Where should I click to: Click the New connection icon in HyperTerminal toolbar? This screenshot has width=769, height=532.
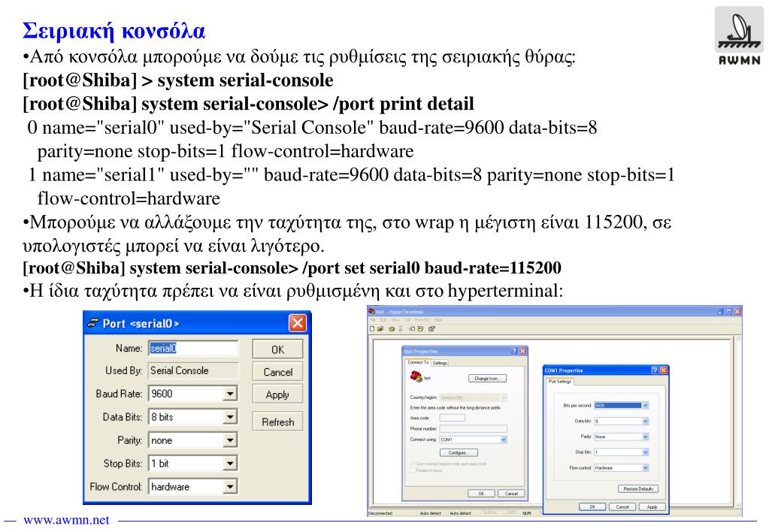(x=372, y=328)
